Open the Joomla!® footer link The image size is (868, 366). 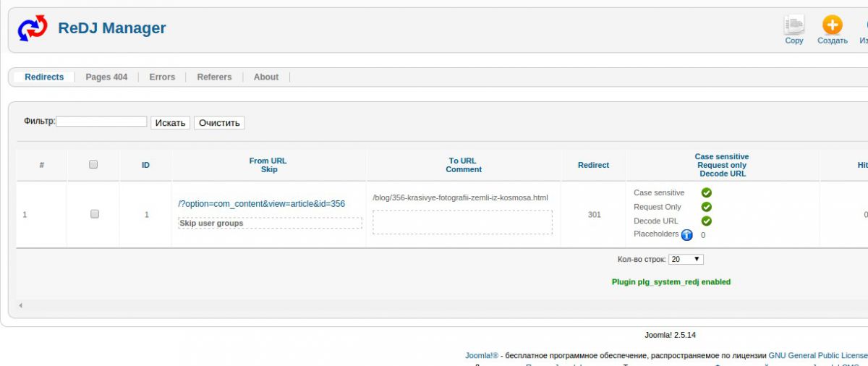point(482,356)
